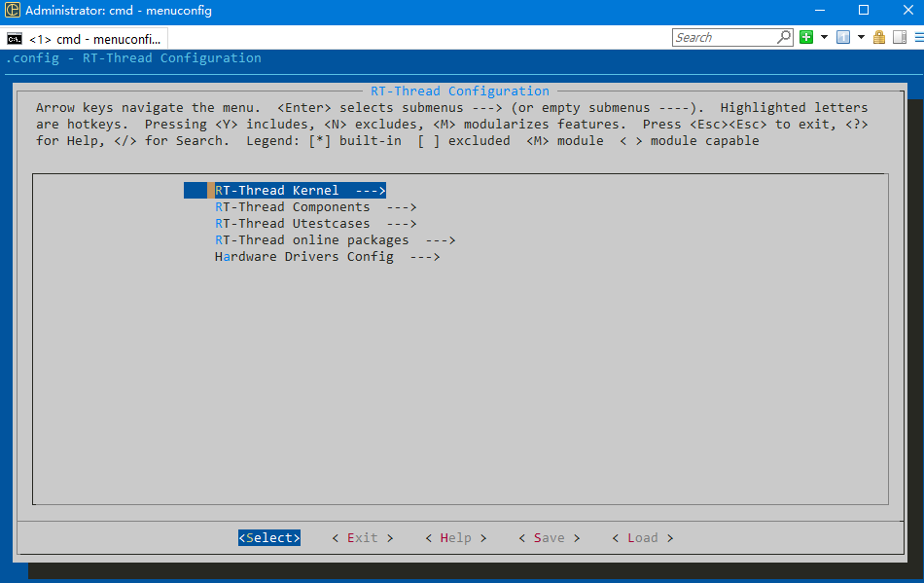Image resolution: width=924 pixels, height=583 pixels.
Task: Click the < Exit > button
Action: pyautogui.click(x=363, y=537)
